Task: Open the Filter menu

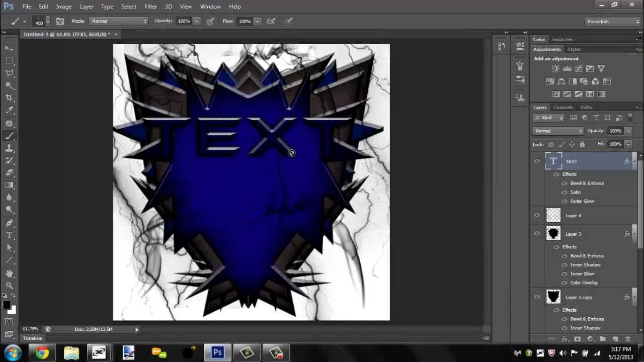Action: [150, 7]
